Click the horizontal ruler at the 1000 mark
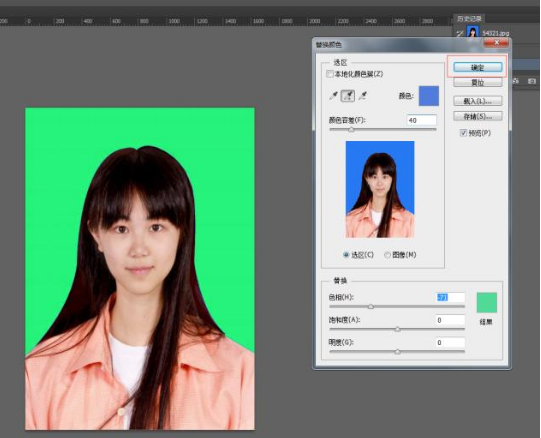Image resolution: width=541 pixels, height=438 pixels. [x=174, y=21]
